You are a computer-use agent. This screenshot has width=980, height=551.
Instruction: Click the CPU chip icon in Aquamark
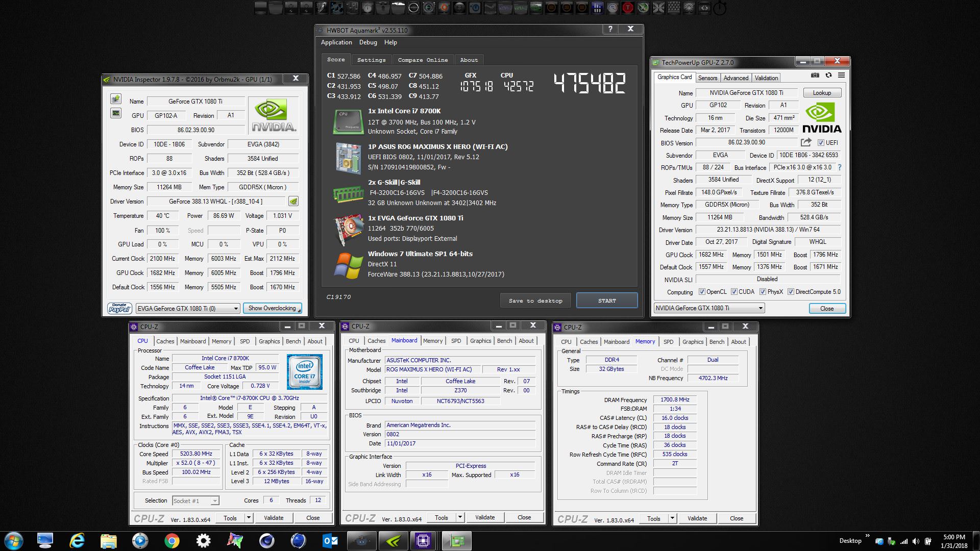click(x=348, y=121)
